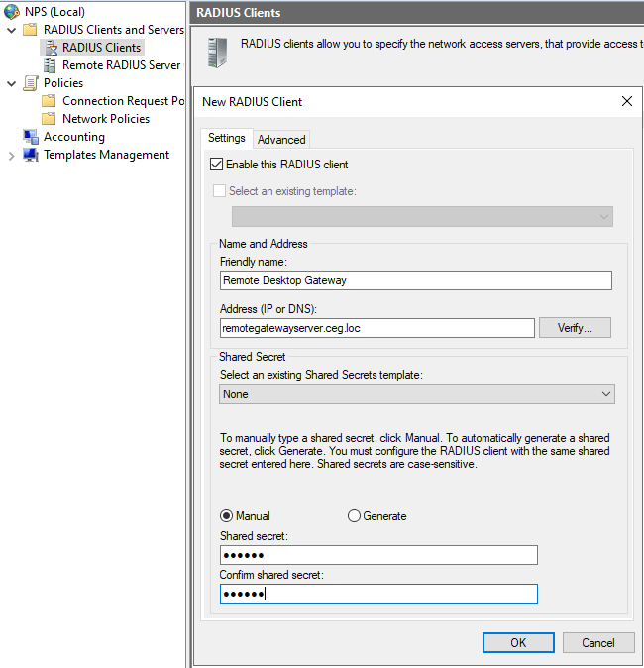Screen dimensions: 644x668
Task: Click the RADIUS Clients tree icon
Action: tap(50, 48)
